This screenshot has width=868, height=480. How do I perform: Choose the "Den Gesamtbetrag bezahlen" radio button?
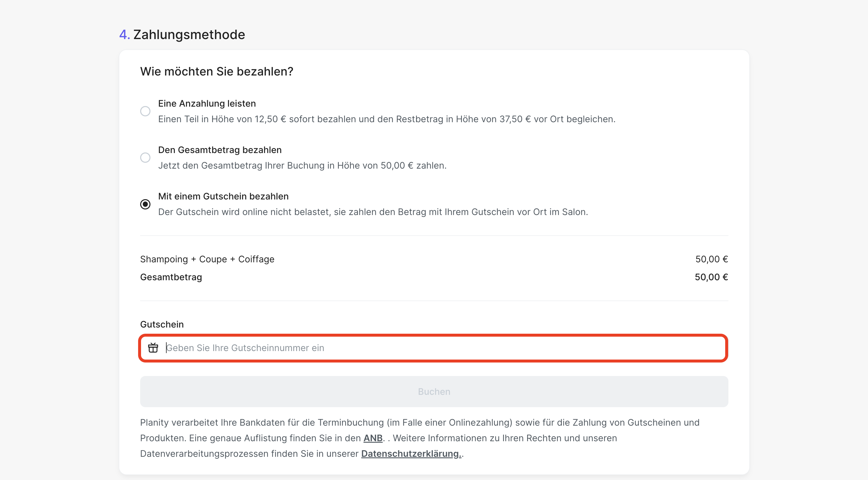pyautogui.click(x=145, y=158)
